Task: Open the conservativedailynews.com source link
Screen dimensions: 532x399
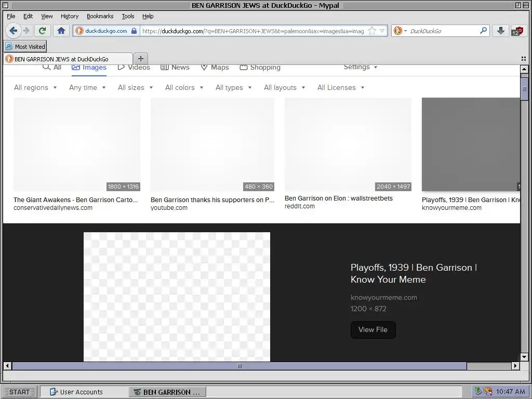Action: pyautogui.click(x=53, y=208)
